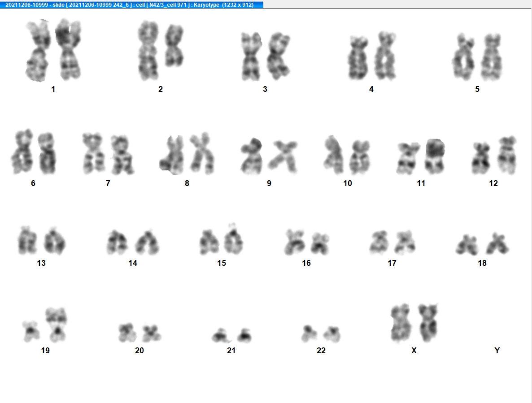The height and width of the screenshot is (403, 532).
Task: Select the chromosome 12 pair image
Action: tap(494, 155)
